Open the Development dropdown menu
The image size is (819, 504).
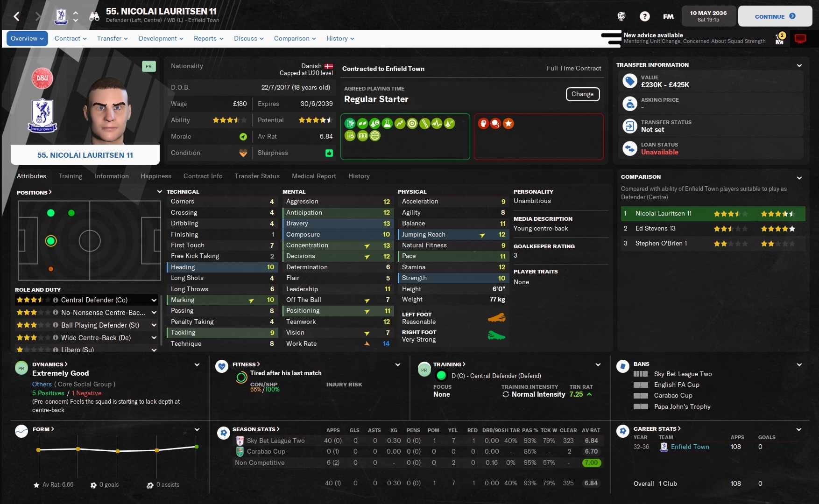(161, 39)
